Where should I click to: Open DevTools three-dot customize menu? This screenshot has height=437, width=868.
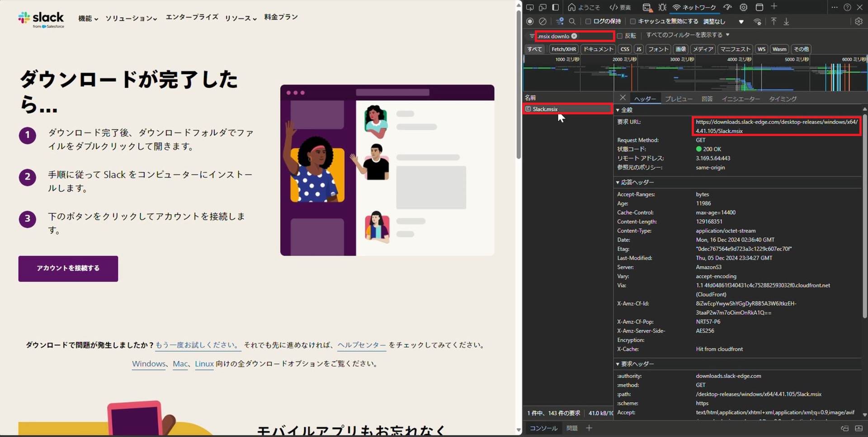point(835,7)
